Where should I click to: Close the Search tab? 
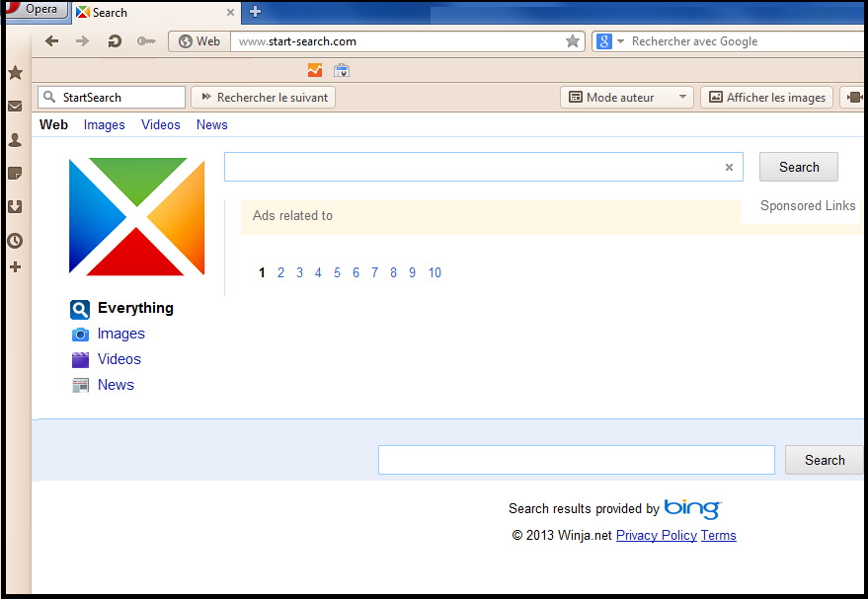(x=230, y=12)
